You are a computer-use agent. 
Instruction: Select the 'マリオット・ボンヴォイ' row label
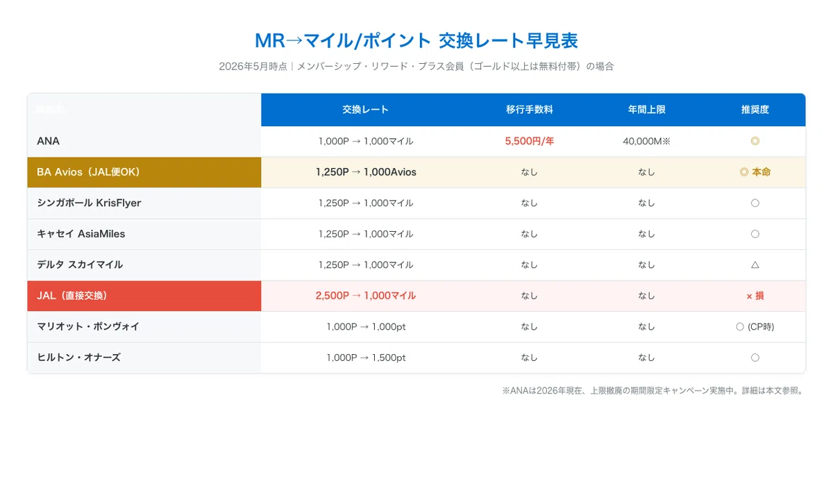coord(88,326)
